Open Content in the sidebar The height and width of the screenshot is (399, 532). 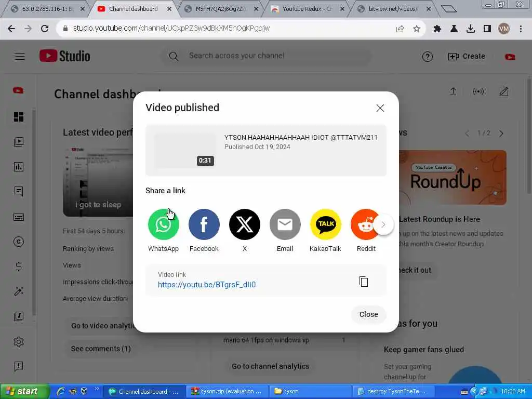pos(19,141)
